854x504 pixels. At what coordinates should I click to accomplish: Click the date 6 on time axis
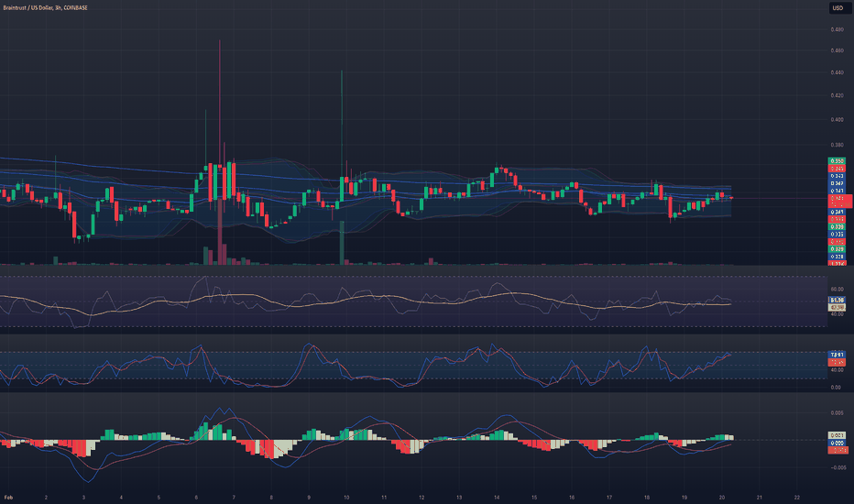[x=196, y=498]
